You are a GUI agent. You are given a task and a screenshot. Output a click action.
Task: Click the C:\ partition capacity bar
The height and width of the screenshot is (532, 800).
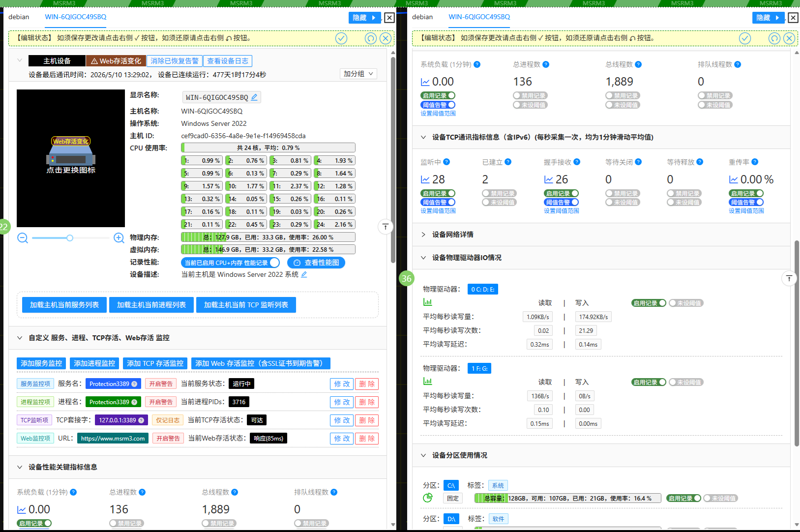click(568, 499)
